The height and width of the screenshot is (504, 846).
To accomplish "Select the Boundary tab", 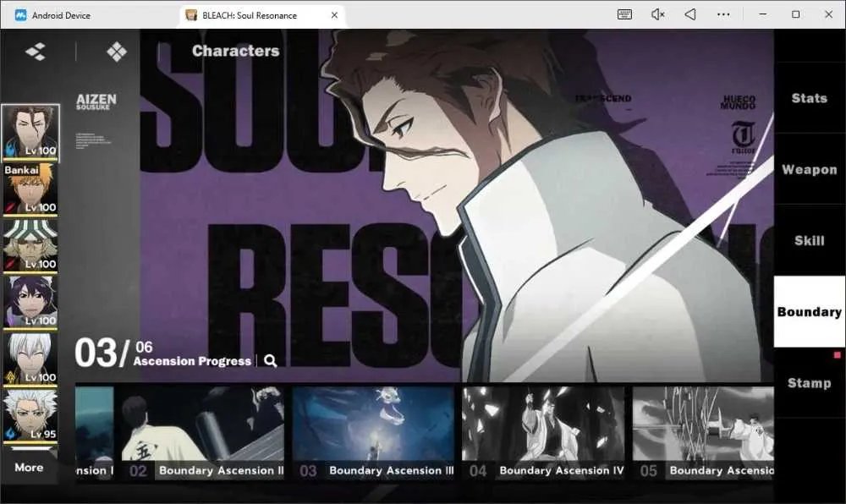I will coord(810,311).
